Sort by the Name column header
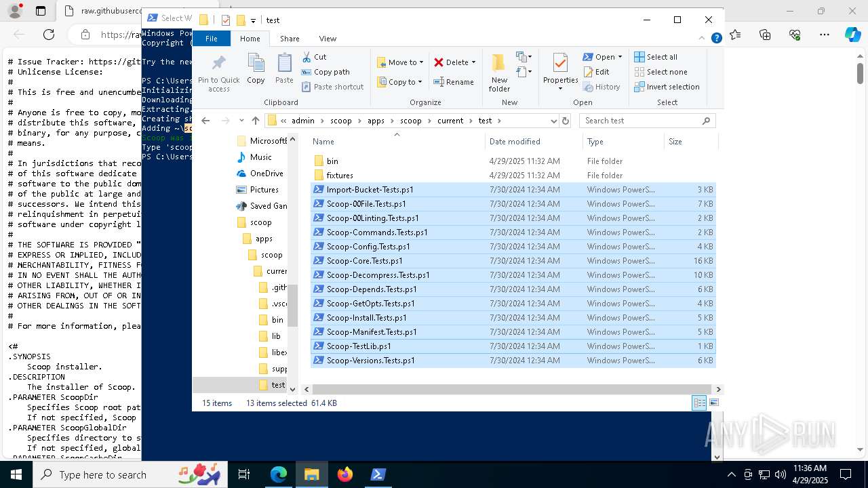 397,141
